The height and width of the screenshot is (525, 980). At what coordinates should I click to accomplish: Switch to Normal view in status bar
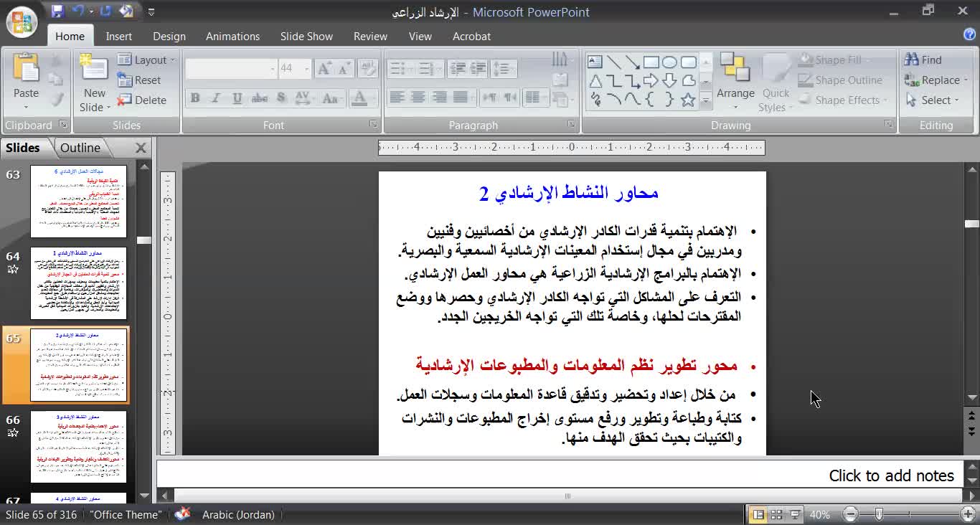tap(758, 514)
